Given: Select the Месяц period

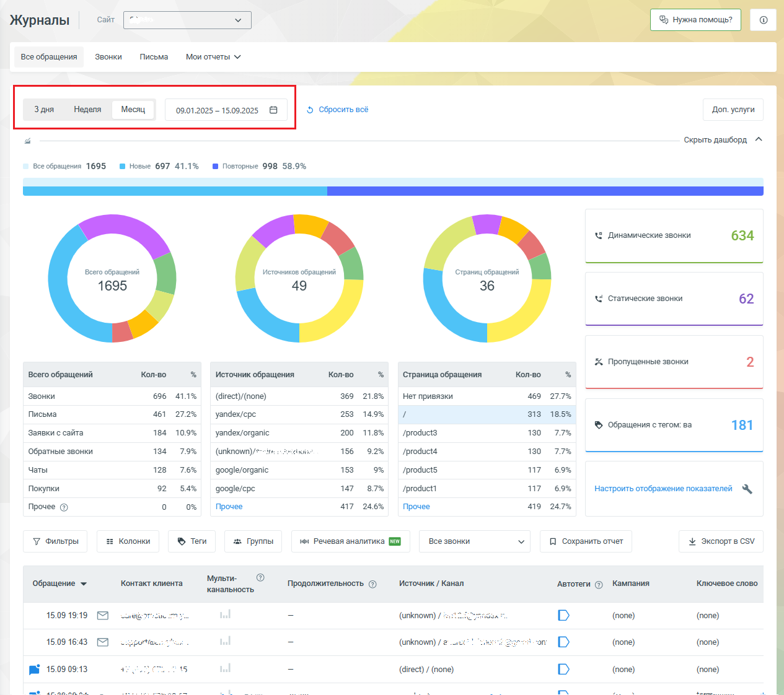Looking at the screenshot, I should click(x=133, y=110).
